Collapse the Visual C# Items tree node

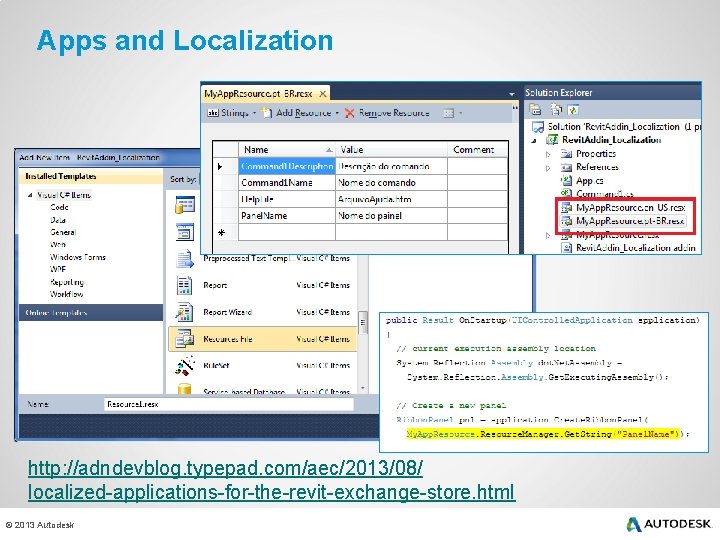(x=30, y=195)
